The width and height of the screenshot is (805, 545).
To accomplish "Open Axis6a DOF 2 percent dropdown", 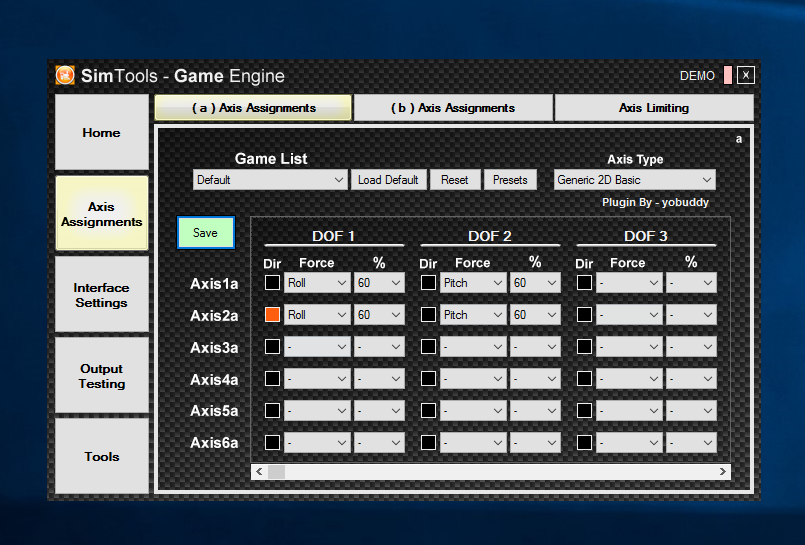I will click(535, 442).
